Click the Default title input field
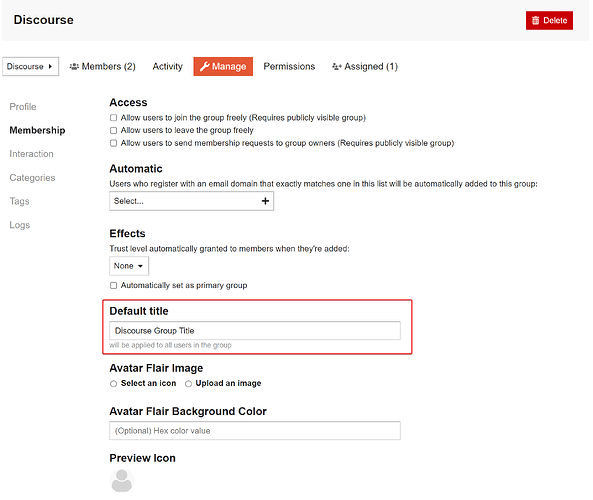The image size is (593, 500). pyautogui.click(x=255, y=331)
